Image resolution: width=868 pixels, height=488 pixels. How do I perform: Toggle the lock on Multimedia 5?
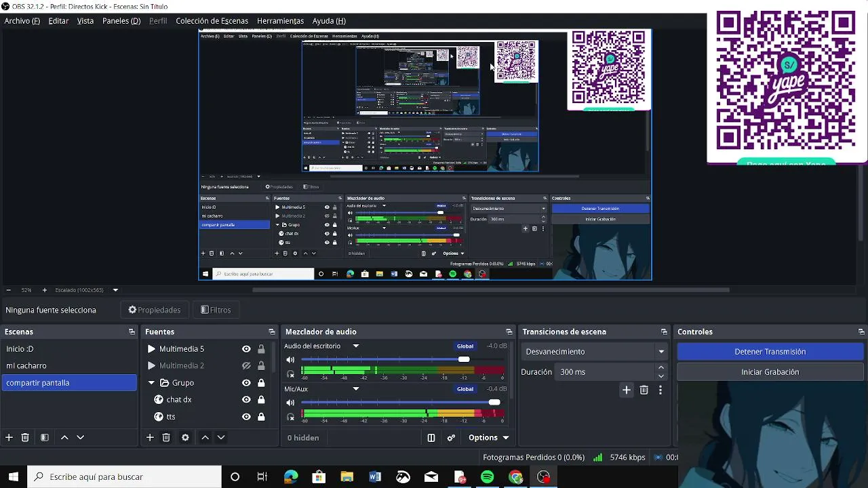261,349
